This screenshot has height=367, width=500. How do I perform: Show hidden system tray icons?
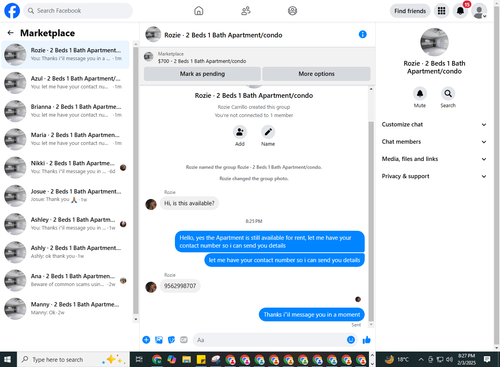click(421, 359)
